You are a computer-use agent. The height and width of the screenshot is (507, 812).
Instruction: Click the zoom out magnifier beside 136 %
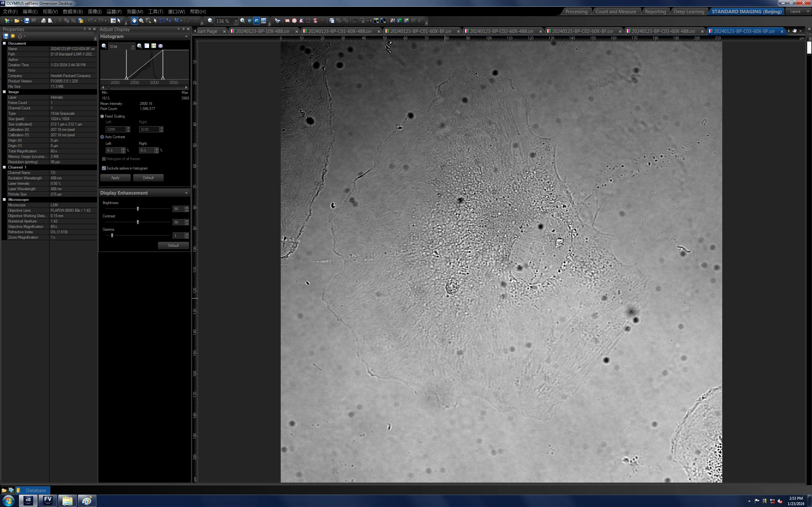click(210, 21)
